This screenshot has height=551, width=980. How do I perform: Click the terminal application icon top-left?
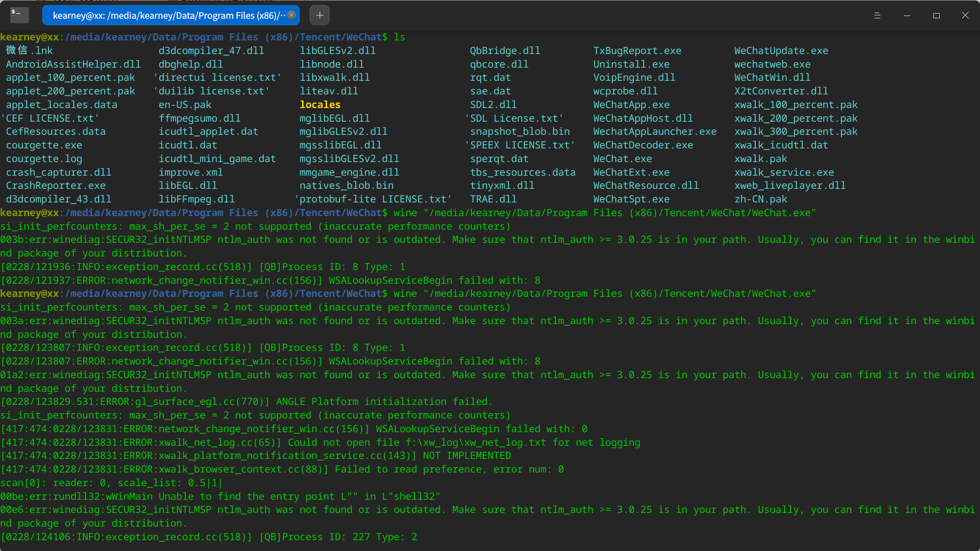pos(19,15)
